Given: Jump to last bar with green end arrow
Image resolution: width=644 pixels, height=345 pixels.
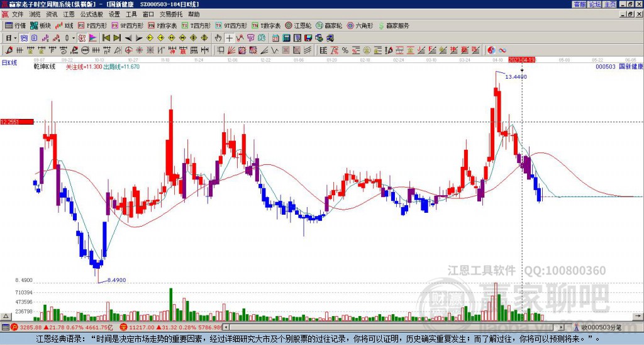Looking at the screenshot, I should click(x=116, y=38).
